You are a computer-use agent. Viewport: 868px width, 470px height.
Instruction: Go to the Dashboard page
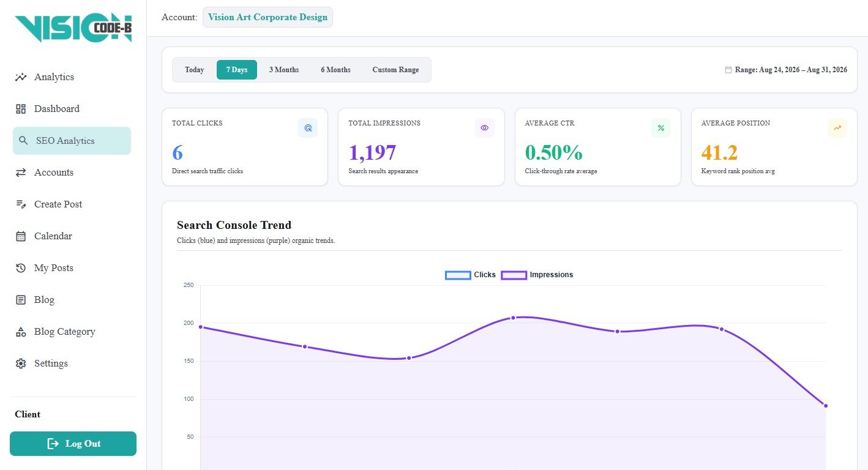click(72, 109)
